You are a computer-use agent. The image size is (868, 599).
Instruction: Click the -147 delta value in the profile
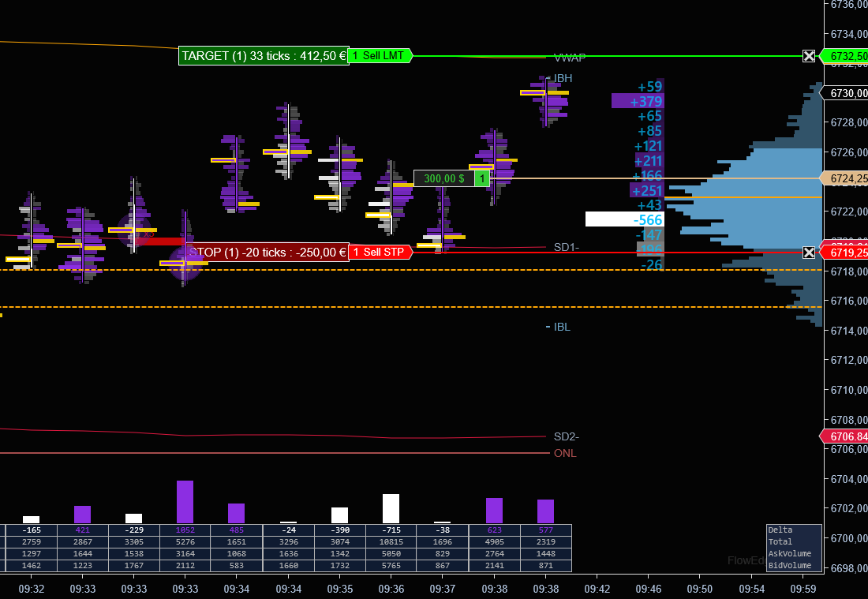coord(648,234)
